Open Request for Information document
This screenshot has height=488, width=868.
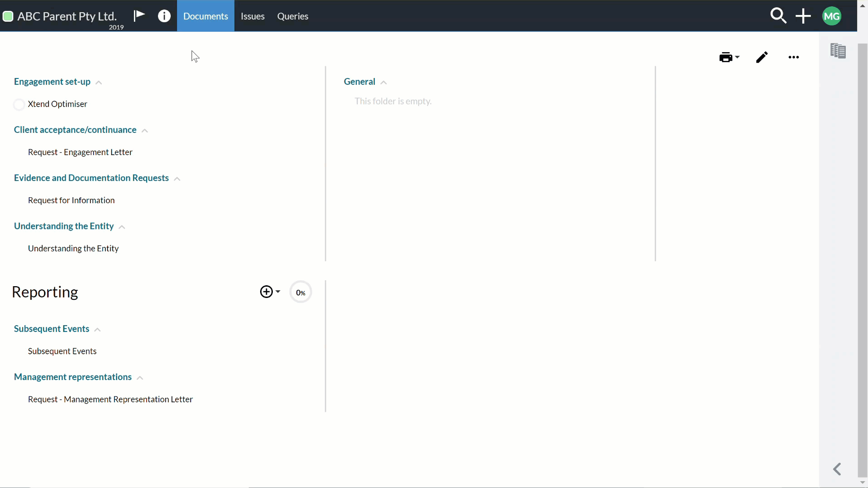point(71,200)
